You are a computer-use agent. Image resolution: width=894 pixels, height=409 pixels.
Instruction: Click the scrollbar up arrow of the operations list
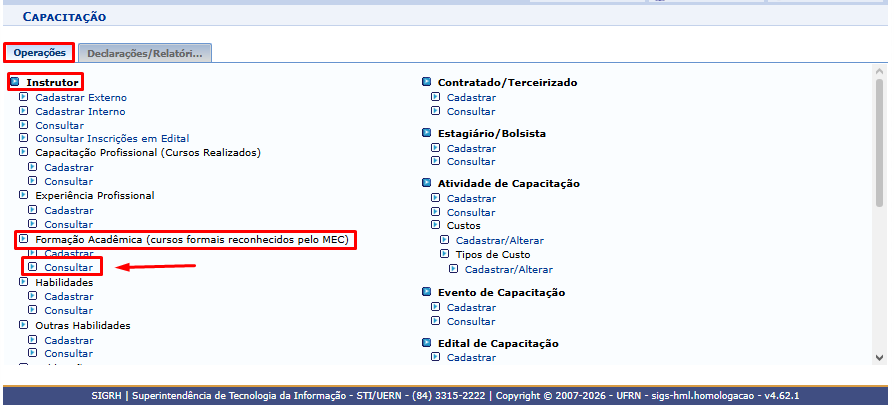click(879, 71)
